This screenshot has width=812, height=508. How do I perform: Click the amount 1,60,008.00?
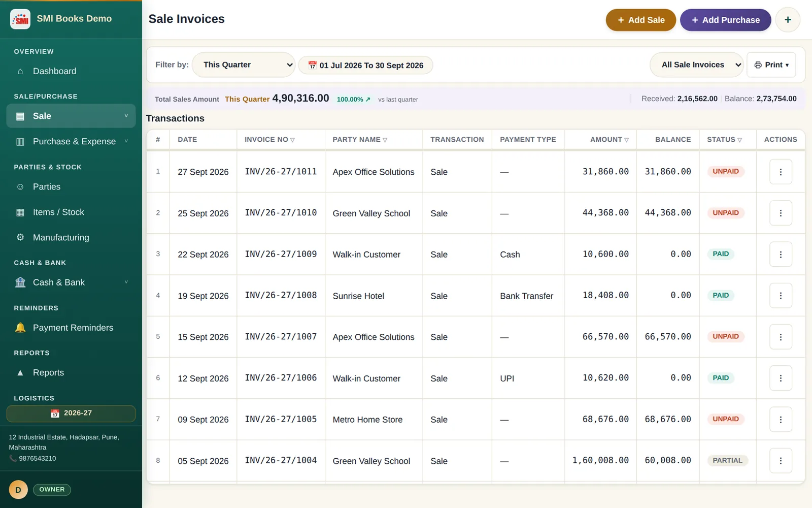600,460
